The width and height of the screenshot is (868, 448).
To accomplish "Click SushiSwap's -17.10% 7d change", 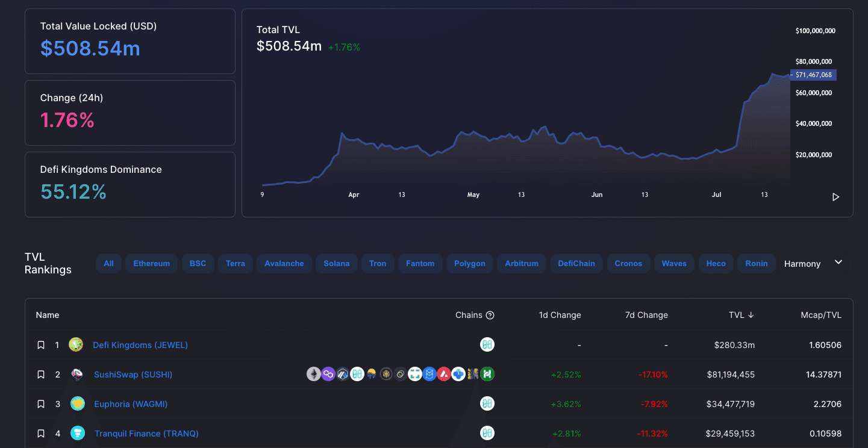I will (652, 375).
